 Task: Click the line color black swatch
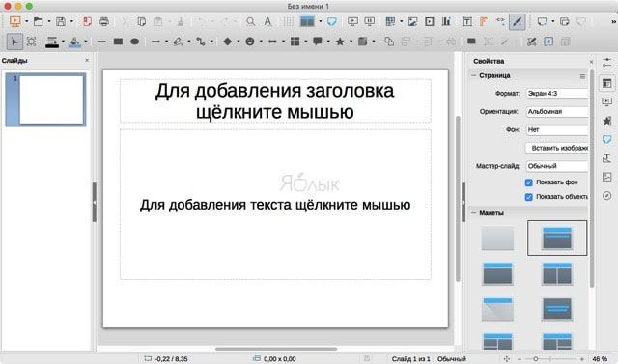pos(51,42)
